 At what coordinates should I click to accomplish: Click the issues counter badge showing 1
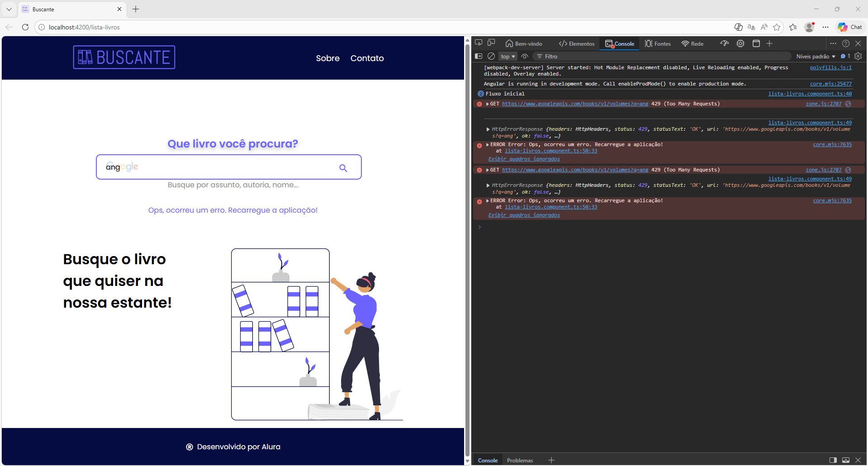tap(845, 56)
